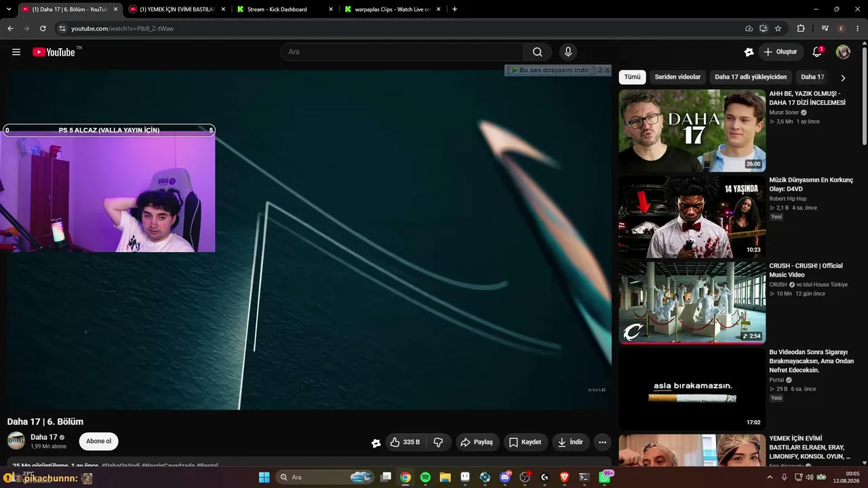Open the Chrome three-dot menu
The image size is (868, 488).
click(856, 28)
